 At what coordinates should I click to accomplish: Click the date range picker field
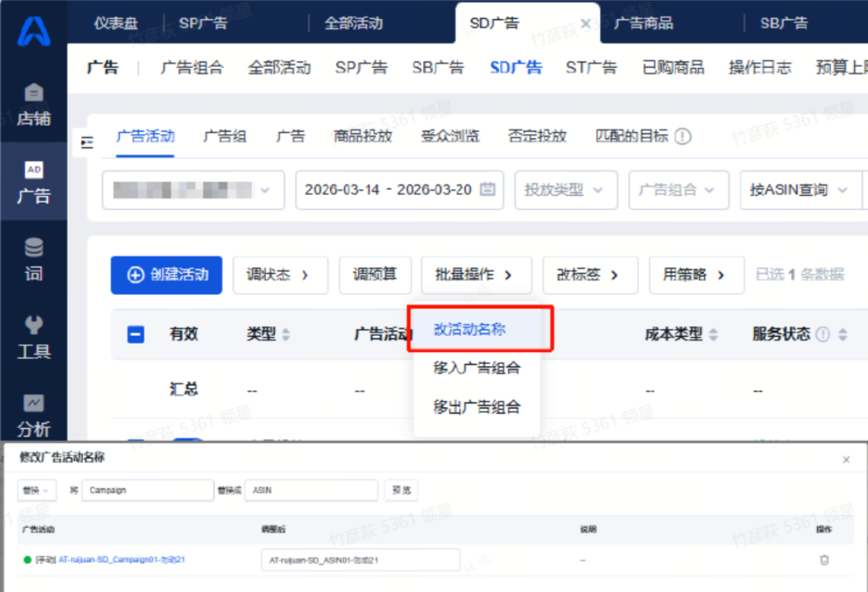[399, 190]
